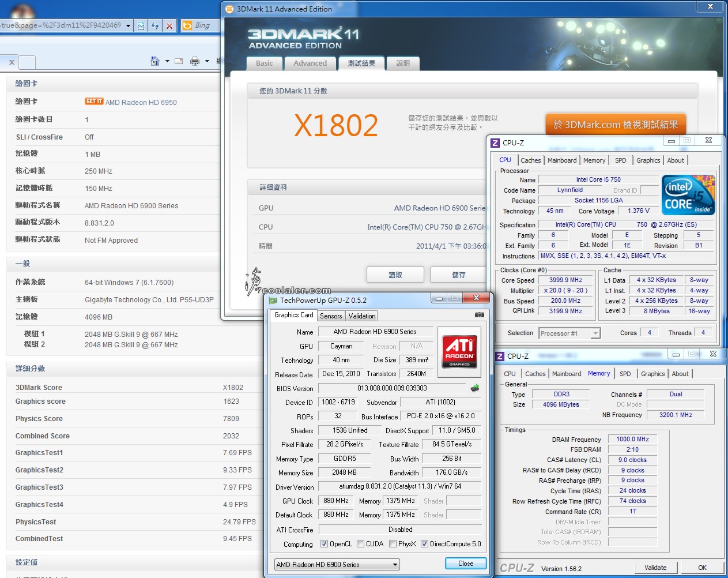Click the mail envelope icon in browser toolbar
This screenshot has width=728, height=578.
(179, 61)
